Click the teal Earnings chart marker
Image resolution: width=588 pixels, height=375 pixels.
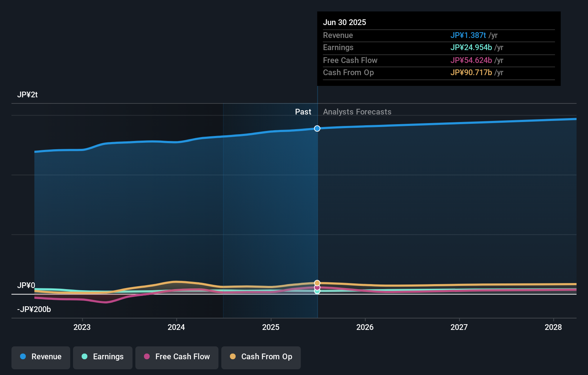(317, 291)
